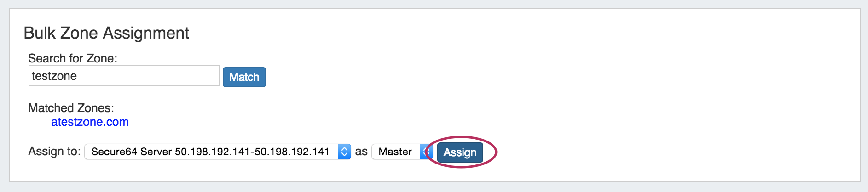Click the Master dropdown's blue arrow icon
This screenshot has width=868, height=192.
pos(425,152)
